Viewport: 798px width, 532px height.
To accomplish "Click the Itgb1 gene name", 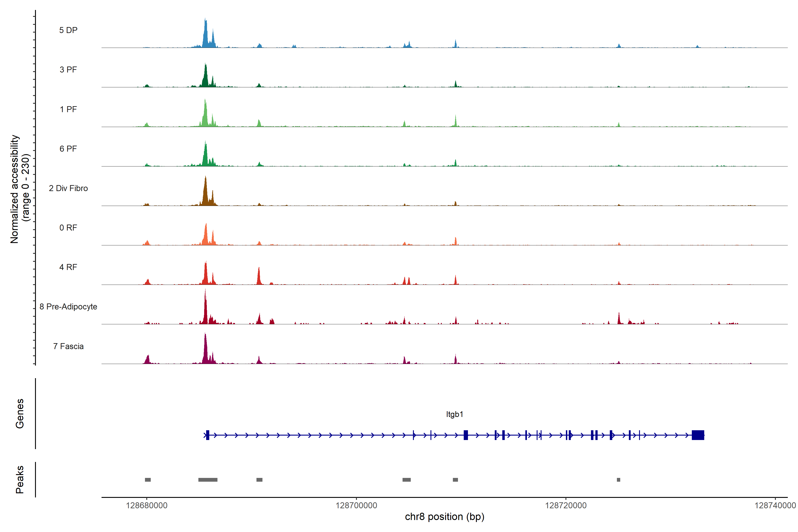I will (454, 414).
